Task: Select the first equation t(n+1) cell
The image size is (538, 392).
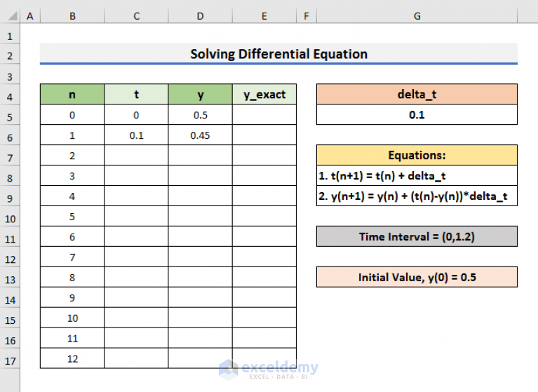Action: click(x=417, y=176)
